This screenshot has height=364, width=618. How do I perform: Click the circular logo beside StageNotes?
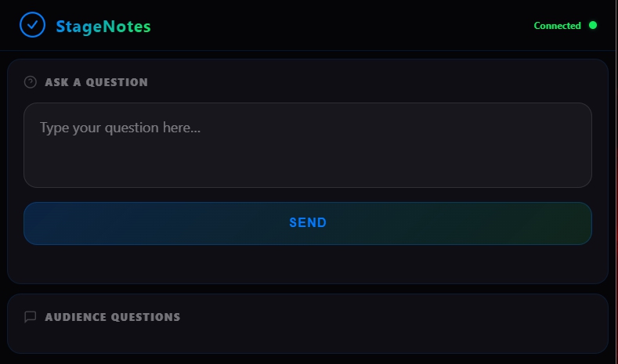(x=32, y=25)
